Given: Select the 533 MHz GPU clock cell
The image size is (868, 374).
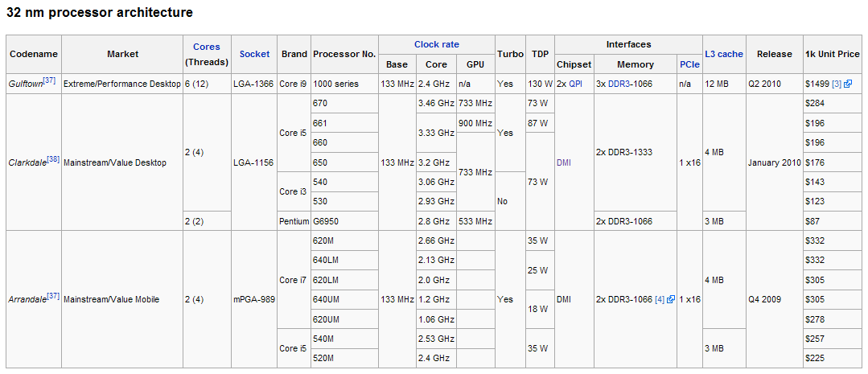Looking at the screenshot, I should 475,221.
